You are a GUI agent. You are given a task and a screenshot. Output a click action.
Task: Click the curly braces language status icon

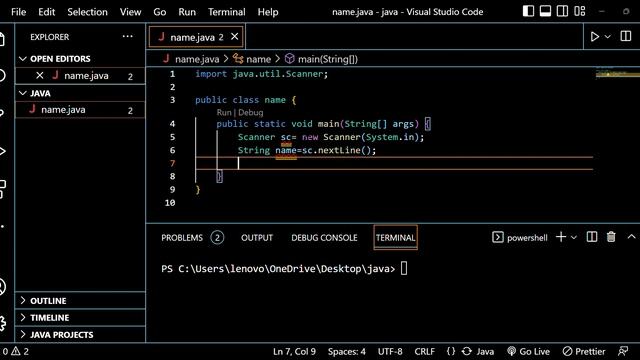pos(451,351)
